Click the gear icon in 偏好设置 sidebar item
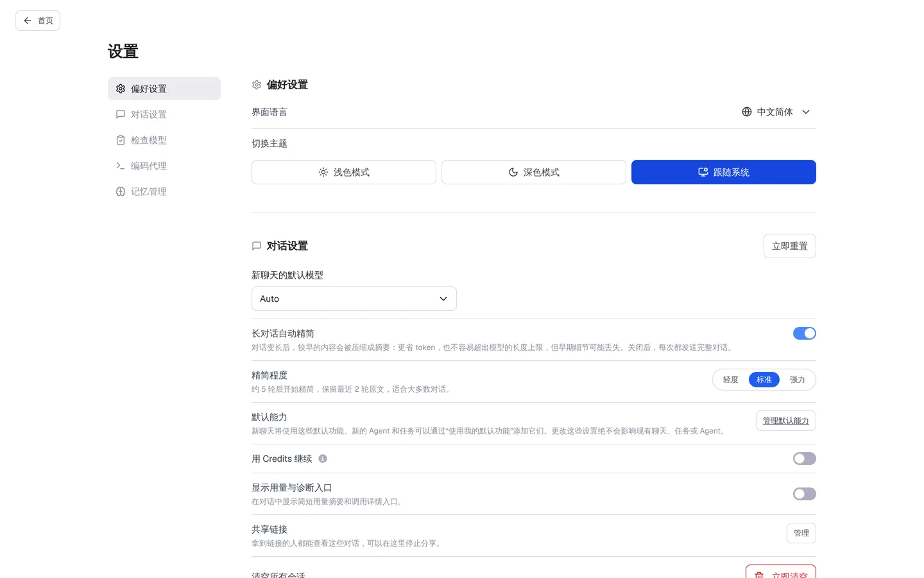This screenshot has width=924, height=578. point(121,89)
